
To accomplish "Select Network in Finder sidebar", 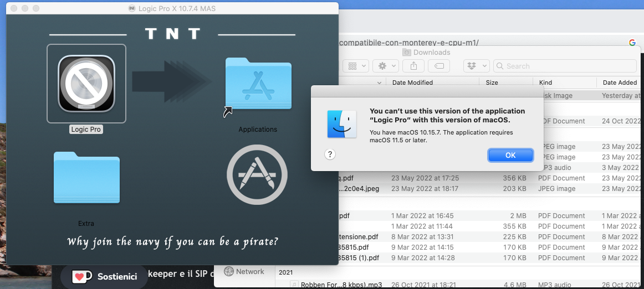I will click(244, 271).
